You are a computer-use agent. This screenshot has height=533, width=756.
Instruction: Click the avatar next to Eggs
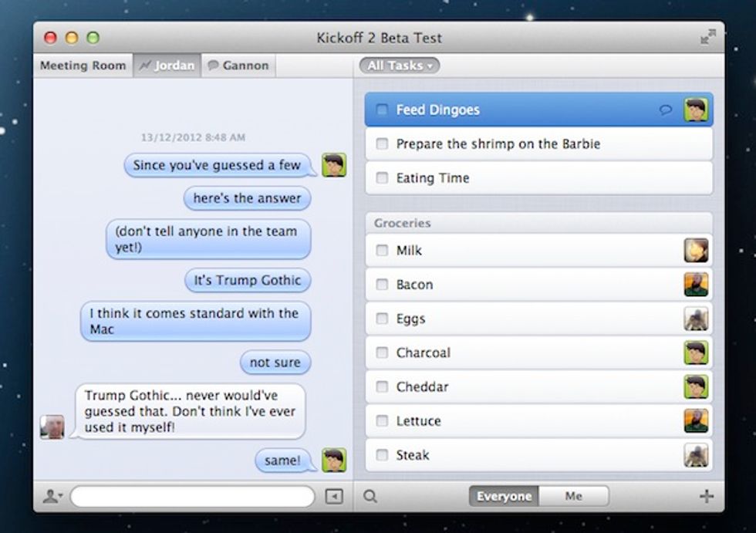(696, 319)
